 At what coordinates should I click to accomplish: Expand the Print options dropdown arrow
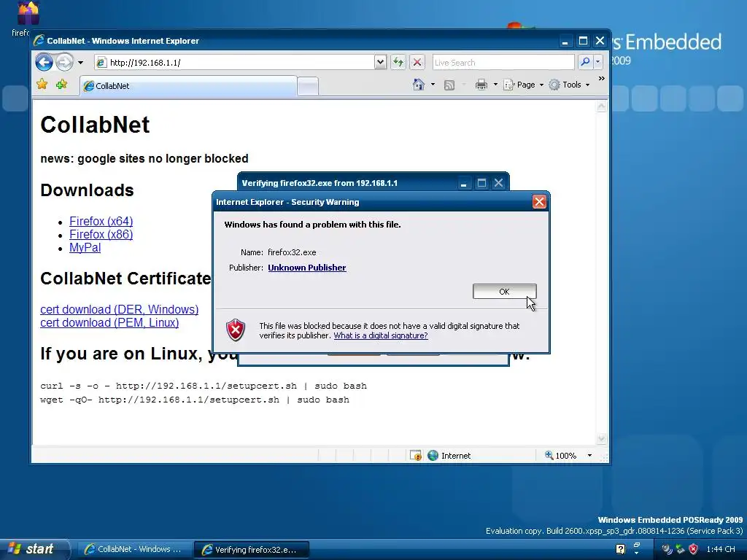(495, 85)
